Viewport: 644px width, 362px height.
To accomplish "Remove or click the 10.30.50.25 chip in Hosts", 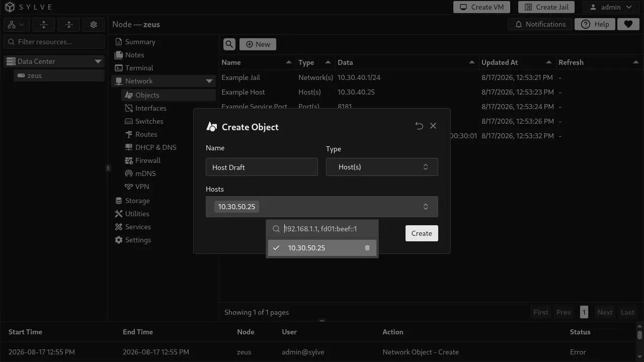I will click(236, 207).
